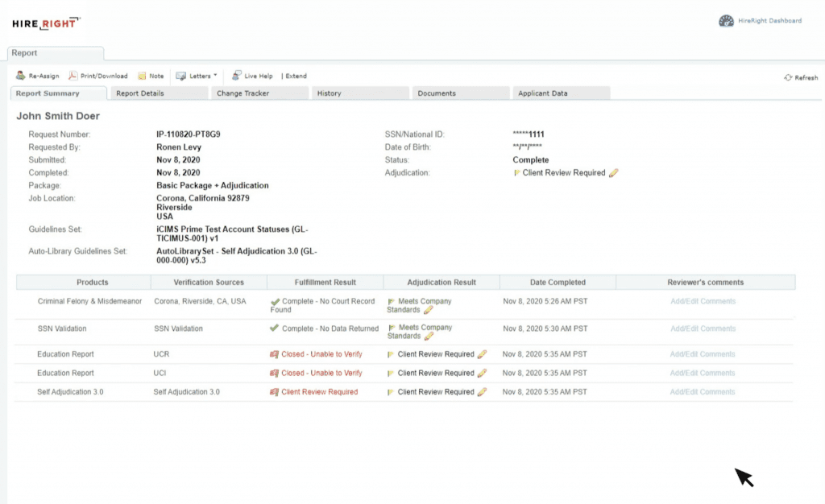Edit adjudication pencil for UCR Education Report

pyautogui.click(x=482, y=354)
